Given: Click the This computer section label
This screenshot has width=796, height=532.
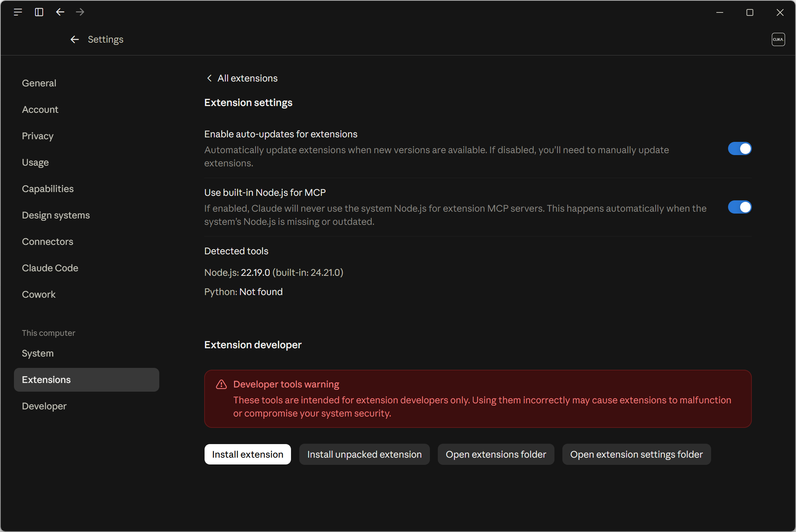Looking at the screenshot, I should click(x=49, y=333).
